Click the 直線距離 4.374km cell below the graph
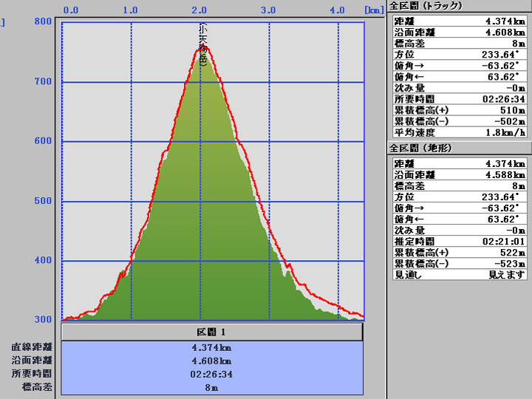This screenshot has width=532, height=399. 212,347
